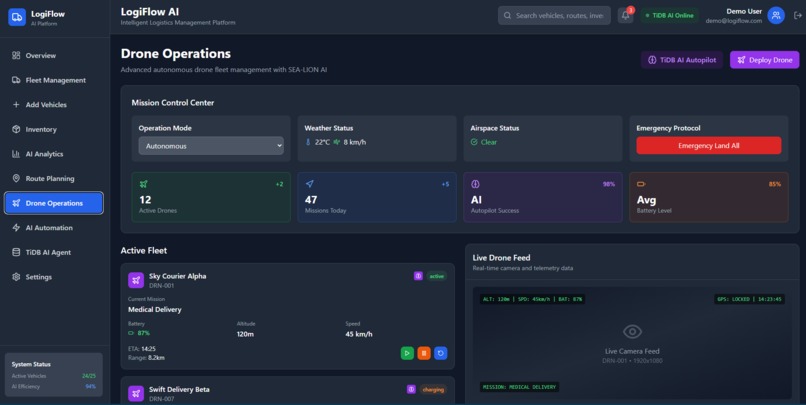Click the purple autopilot badge on Sky Courier Alpha

418,276
